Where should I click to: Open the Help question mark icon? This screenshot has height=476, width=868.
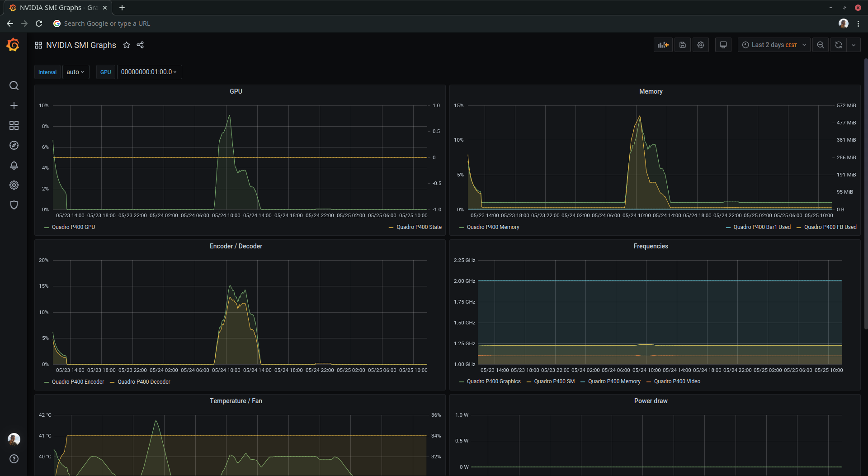(14, 459)
